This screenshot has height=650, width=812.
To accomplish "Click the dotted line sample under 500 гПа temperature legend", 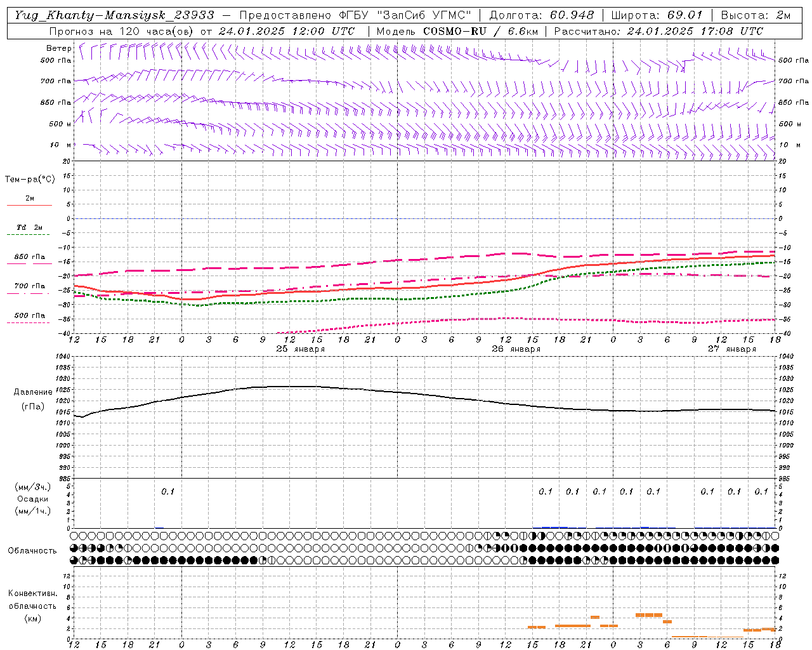I will (x=28, y=322).
